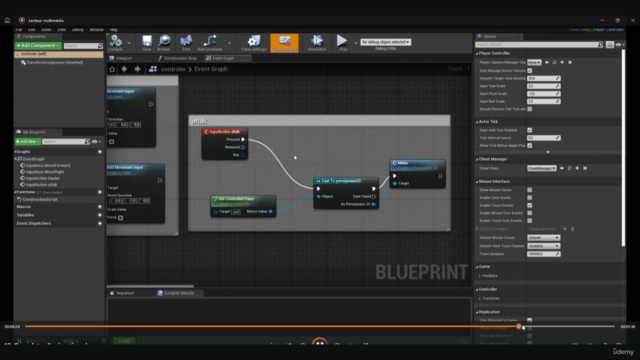The width and height of the screenshot is (640, 360).
Task: Add new Event Dispatcher with plus icon
Action: [x=100, y=223]
